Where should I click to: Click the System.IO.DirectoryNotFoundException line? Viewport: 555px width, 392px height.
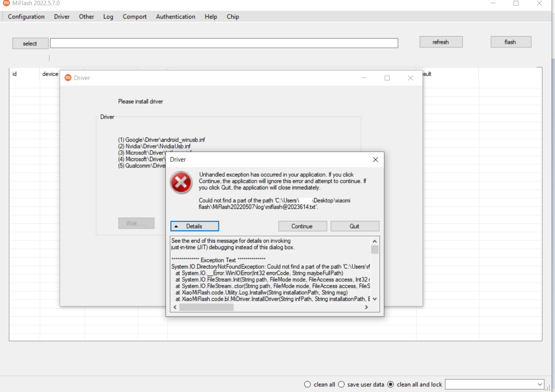coord(271,267)
